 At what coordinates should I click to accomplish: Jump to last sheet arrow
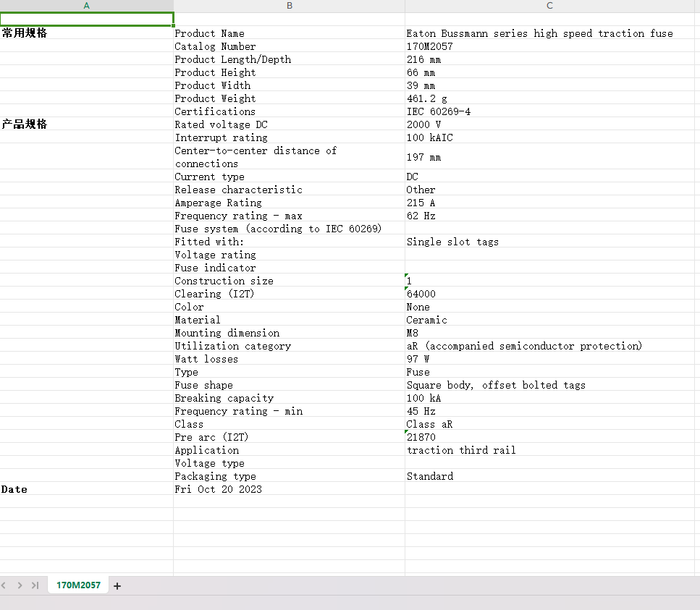(x=35, y=585)
